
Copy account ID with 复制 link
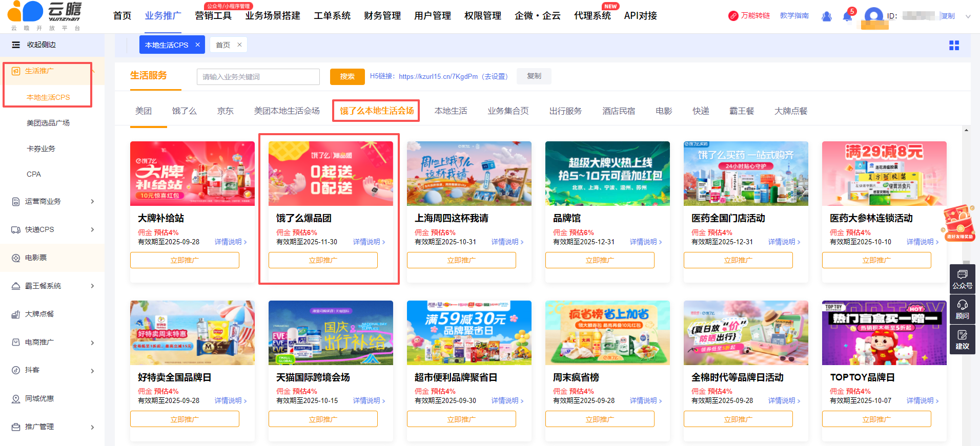tap(948, 16)
